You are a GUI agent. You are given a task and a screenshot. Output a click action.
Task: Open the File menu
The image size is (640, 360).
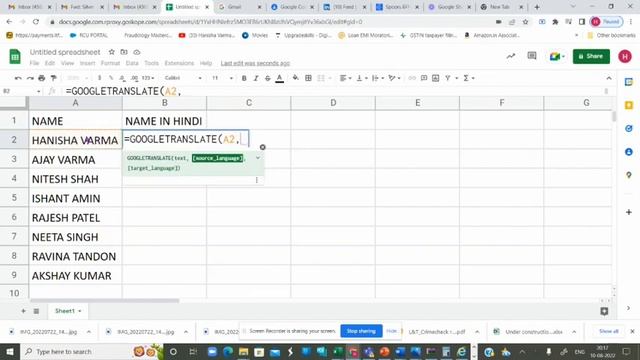pos(34,63)
